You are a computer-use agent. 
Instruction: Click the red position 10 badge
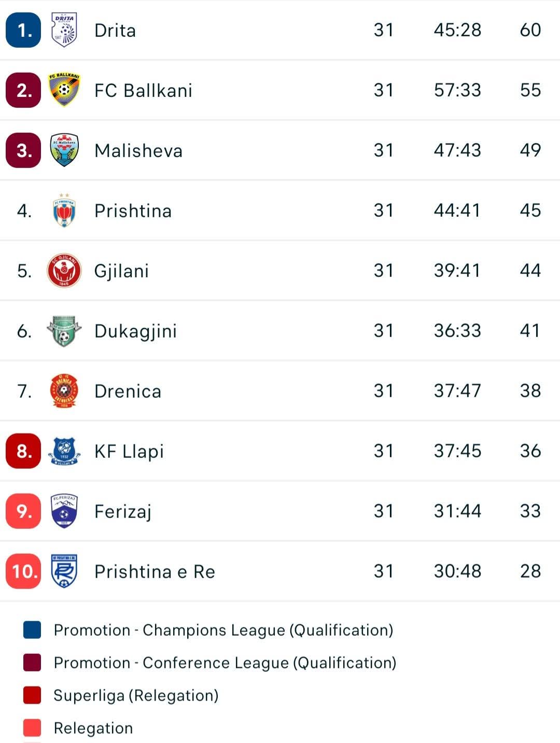pos(23,571)
